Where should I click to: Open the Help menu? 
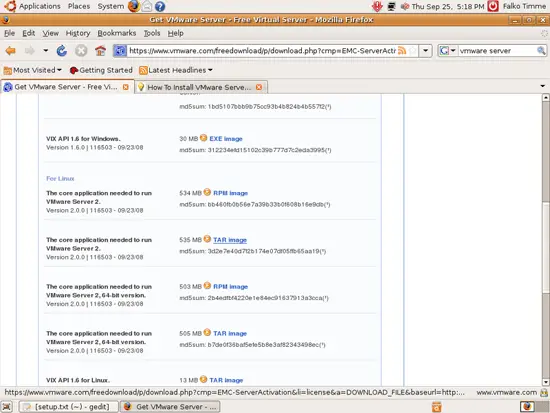175,33
